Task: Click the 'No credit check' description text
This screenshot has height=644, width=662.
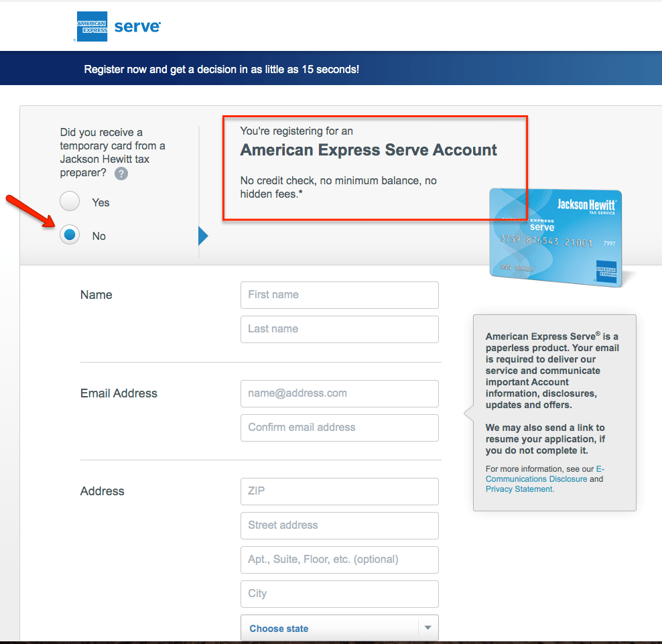Action: (338, 187)
